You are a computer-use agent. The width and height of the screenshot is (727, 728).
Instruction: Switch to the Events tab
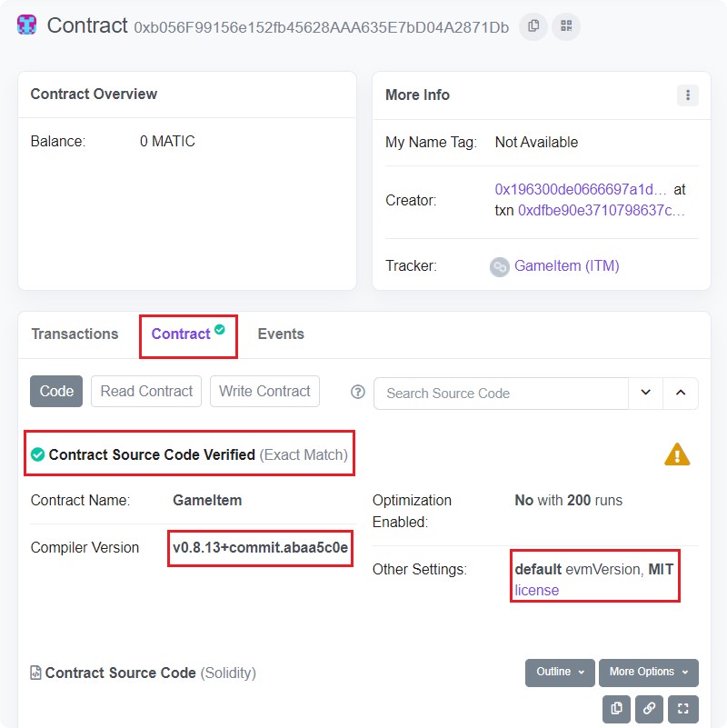pos(281,334)
